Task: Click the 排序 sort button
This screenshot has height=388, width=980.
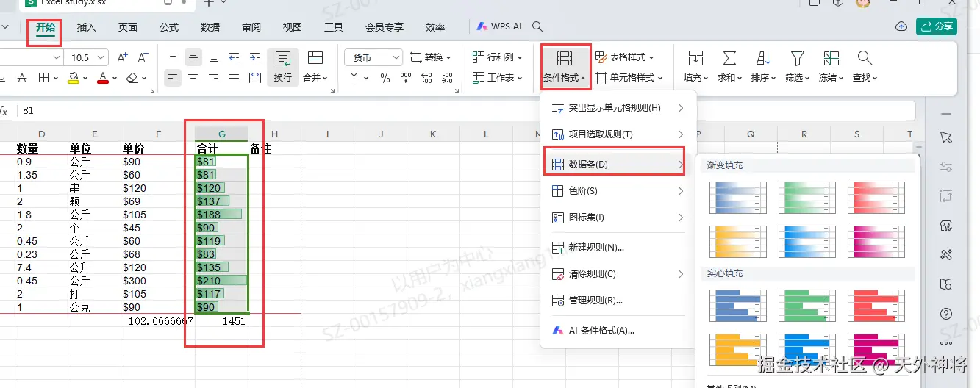Action: (x=763, y=67)
